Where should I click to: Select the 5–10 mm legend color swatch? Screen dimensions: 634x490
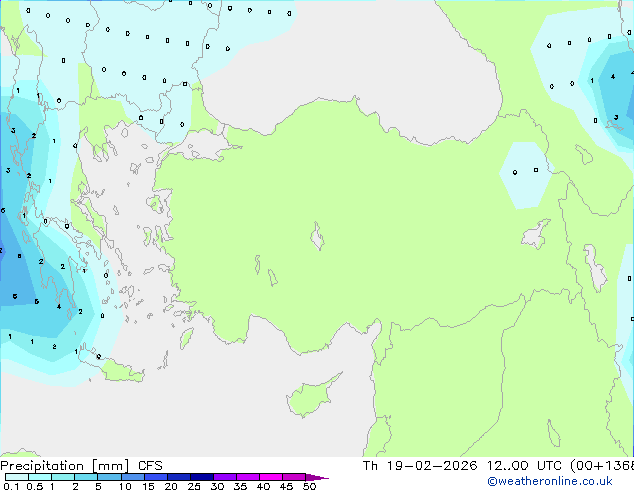(x=109, y=477)
